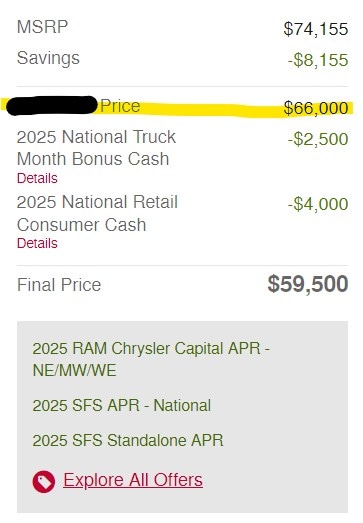Click the Final Price label
The height and width of the screenshot is (523, 363).
click(x=59, y=285)
